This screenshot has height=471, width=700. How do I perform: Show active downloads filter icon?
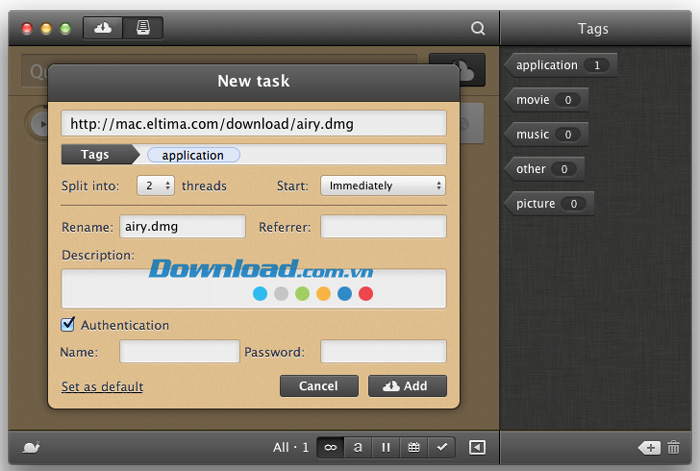pos(358,447)
